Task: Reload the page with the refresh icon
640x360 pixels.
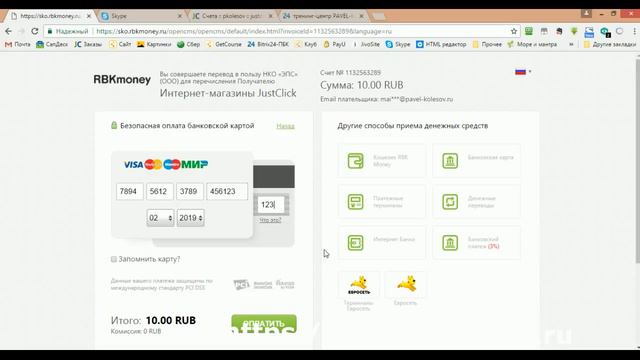Action: 35,31
